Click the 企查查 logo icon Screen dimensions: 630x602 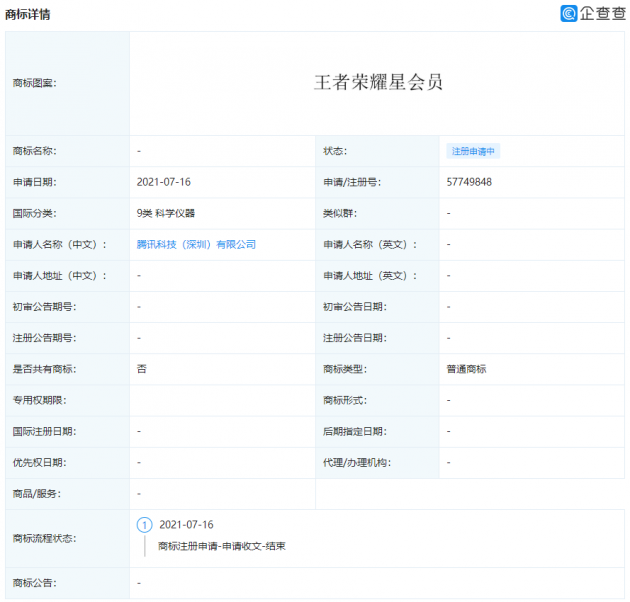[x=569, y=13]
